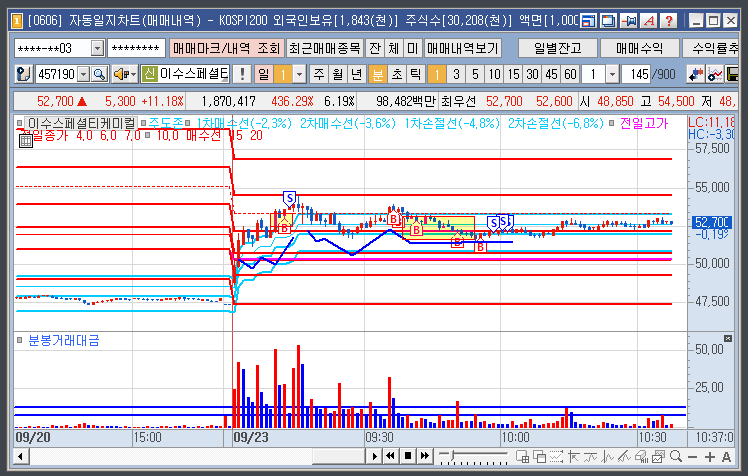The height and width of the screenshot is (476, 748).
Task: Play the chart replay forward
Action: [374, 456]
